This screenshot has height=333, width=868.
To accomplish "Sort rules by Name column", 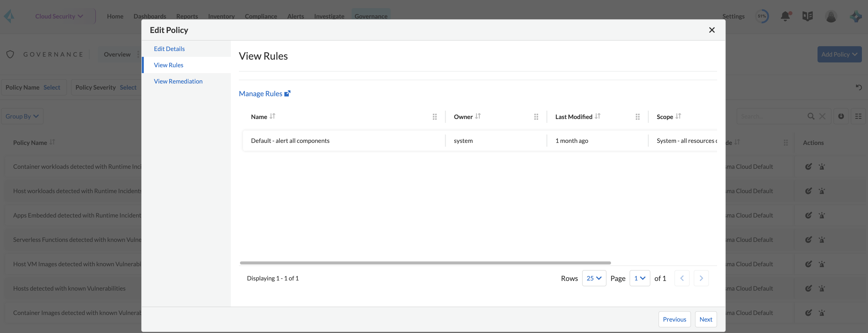I will [272, 116].
